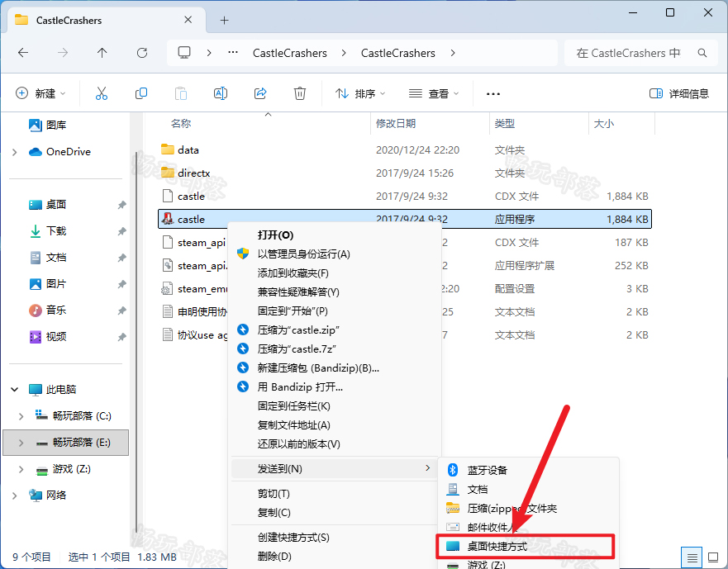728x569 pixels.
Task: Expand the 网络 network node
Action: [x=14, y=496]
